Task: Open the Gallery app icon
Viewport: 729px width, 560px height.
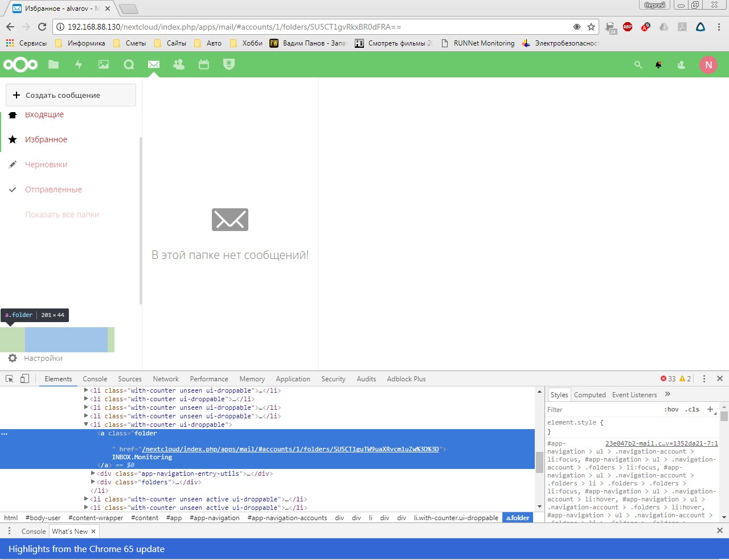Action: tap(104, 64)
